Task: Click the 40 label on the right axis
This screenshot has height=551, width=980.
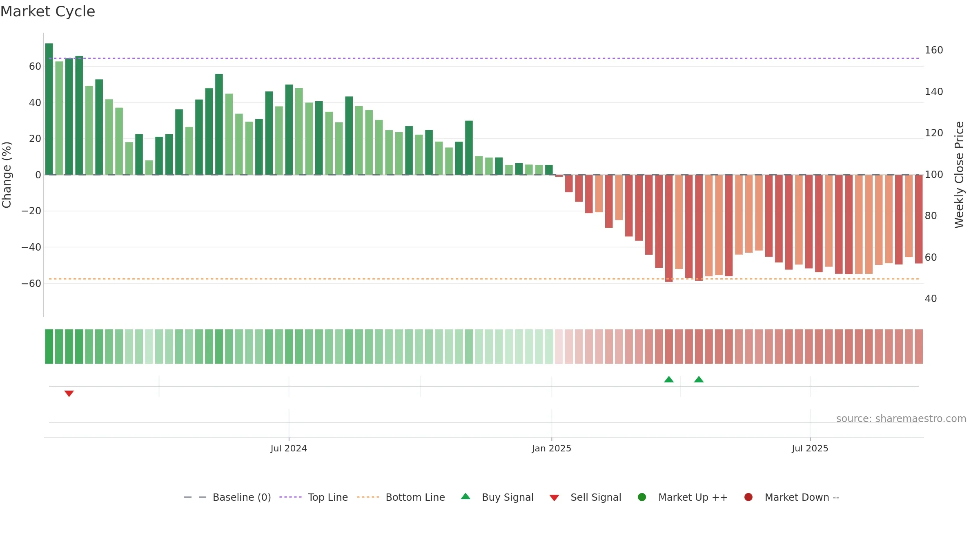Action: click(x=931, y=299)
